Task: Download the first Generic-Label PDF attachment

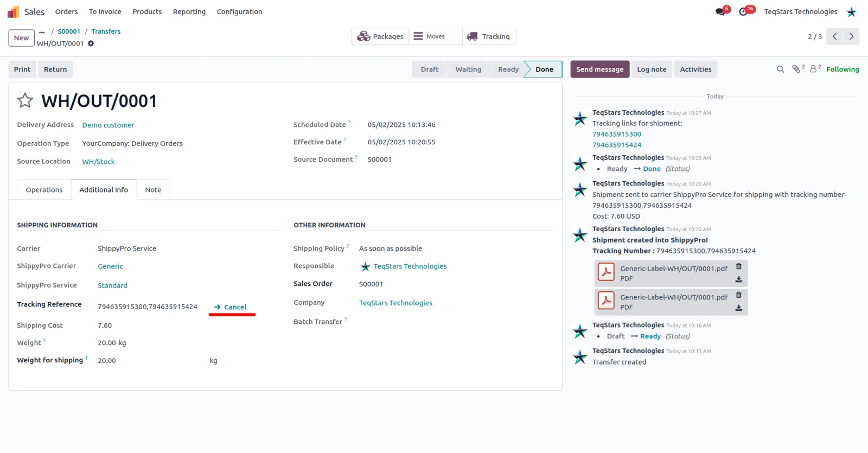Action: [x=738, y=279]
